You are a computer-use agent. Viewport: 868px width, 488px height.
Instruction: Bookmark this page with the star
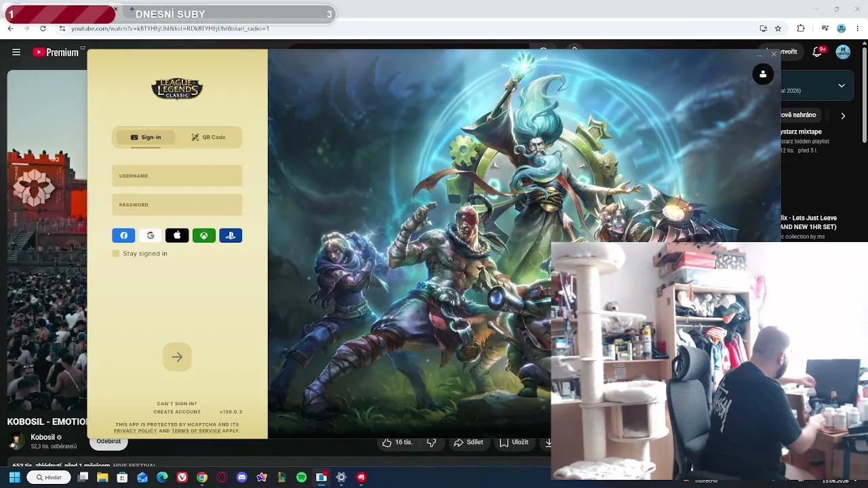(778, 28)
